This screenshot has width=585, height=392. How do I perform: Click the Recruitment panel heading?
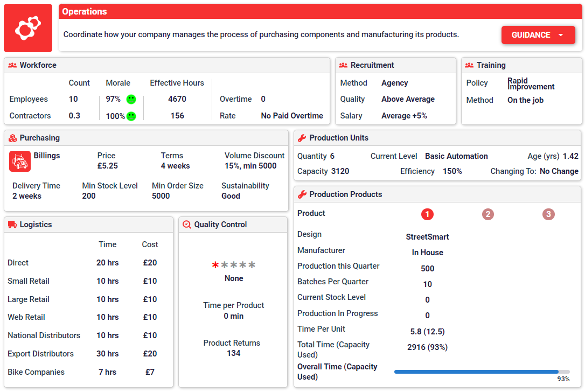[372, 65]
